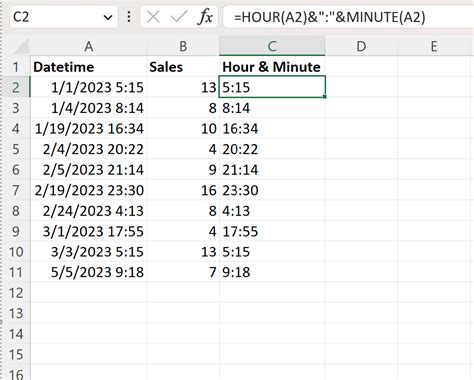Click the Cancel X icon in formula bar

click(153, 17)
